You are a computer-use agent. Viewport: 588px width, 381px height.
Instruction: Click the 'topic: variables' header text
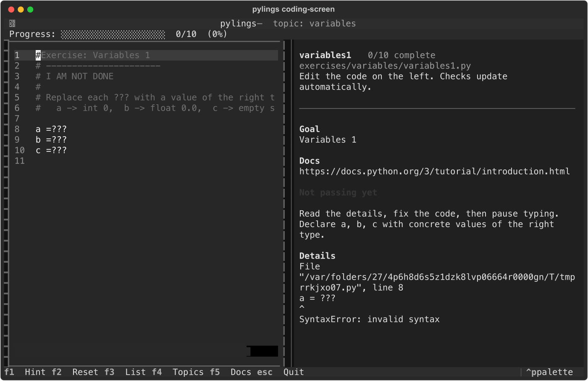click(314, 24)
